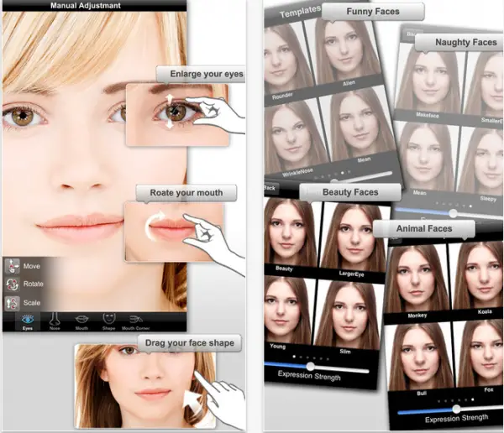
Task: Click the page dots in Animal Faces panel
Action: click(x=456, y=400)
